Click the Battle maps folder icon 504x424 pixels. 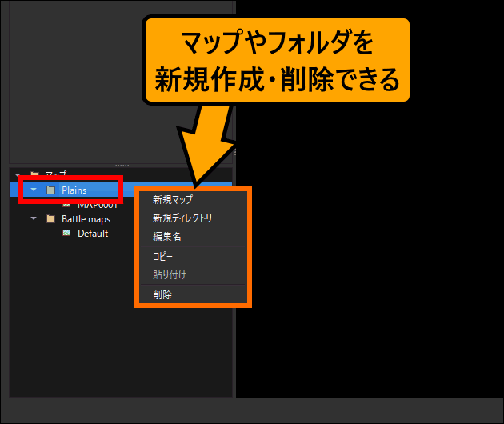[x=50, y=219]
